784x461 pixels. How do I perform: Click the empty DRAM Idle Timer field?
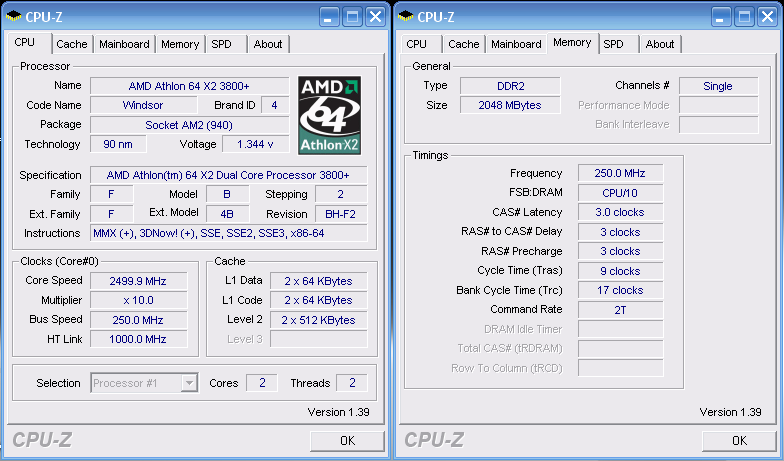pos(620,329)
